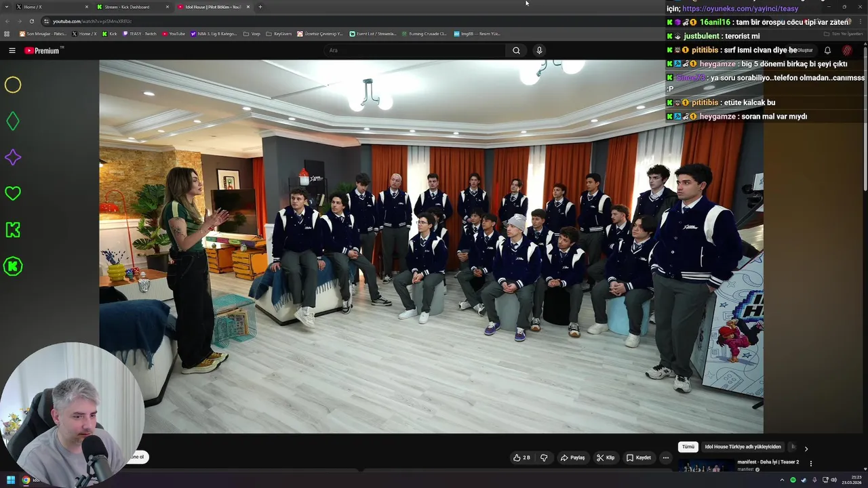Focus the YouTube Ara search field

coord(415,50)
